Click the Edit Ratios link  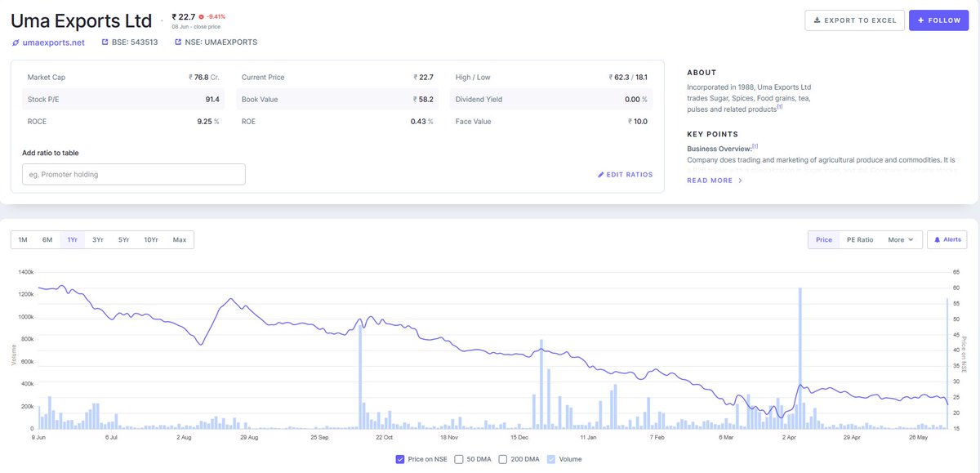[x=626, y=175]
